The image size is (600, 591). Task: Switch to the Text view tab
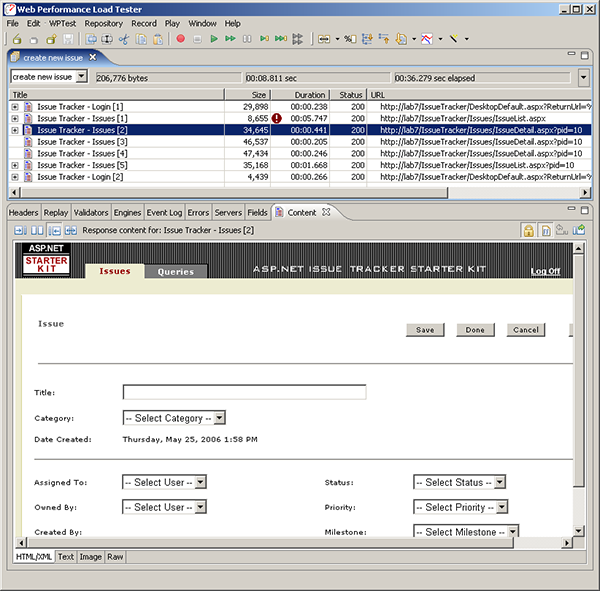point(66,557)
